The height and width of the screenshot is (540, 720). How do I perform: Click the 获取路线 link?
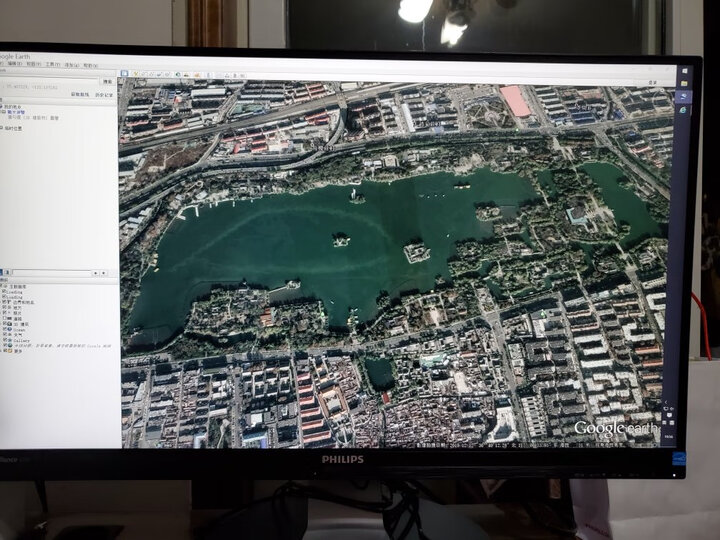coord(80,94)
